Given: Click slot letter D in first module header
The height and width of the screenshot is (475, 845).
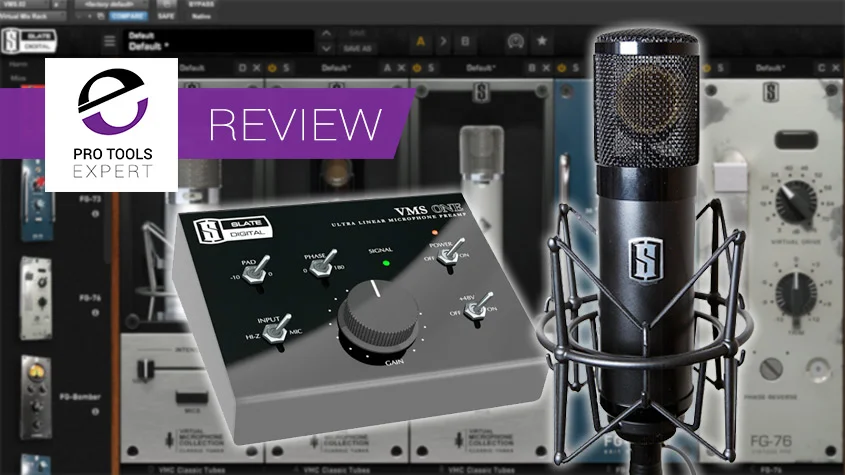Looking at the screenshot, I should tap(243, 68).
